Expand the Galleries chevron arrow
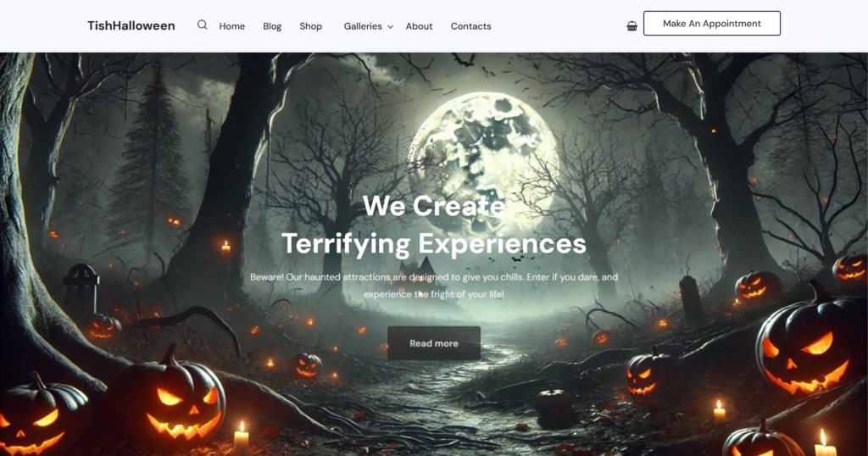Image resolution: width=868 pixels, height=456 pixels. (390, 26)
